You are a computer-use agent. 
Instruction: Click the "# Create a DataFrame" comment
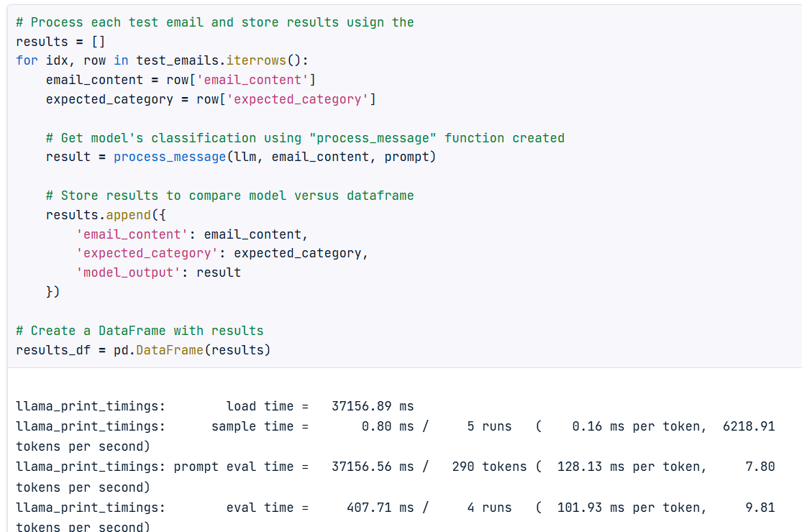click(x=140, y=331)
